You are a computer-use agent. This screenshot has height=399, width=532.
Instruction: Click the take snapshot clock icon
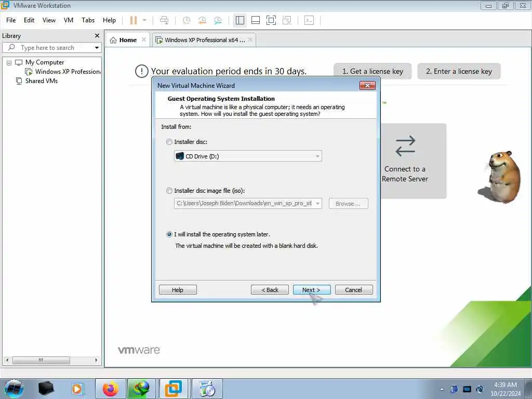tap(187, 20)
